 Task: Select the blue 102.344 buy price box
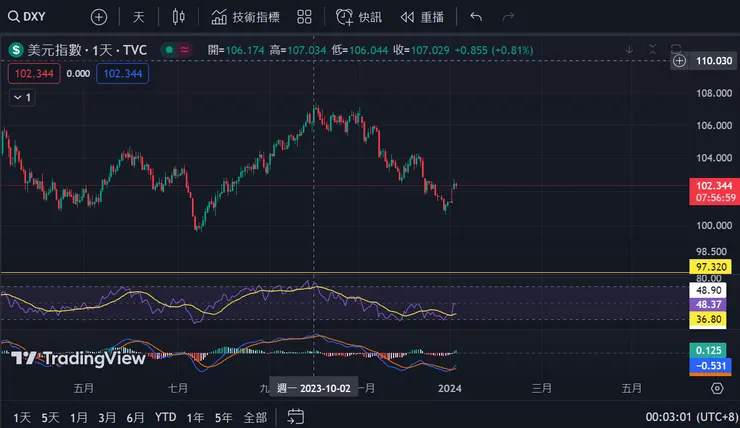pyautogui.click(x=123, y=74)
